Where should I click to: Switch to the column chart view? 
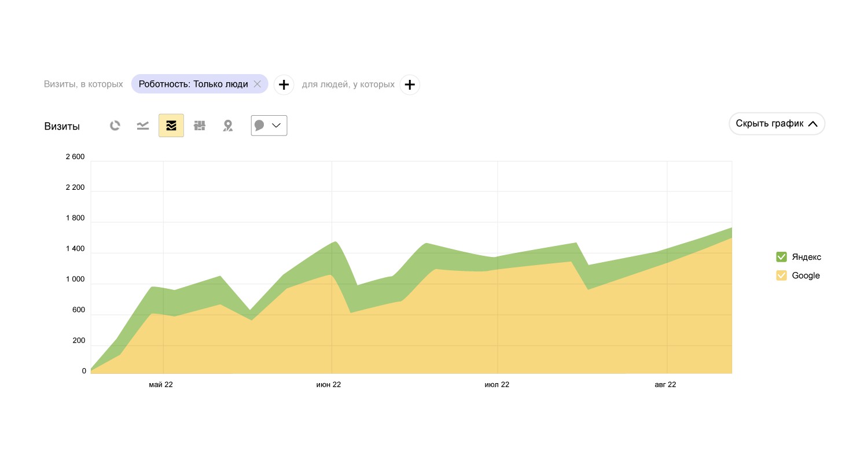tap(200, 126)
